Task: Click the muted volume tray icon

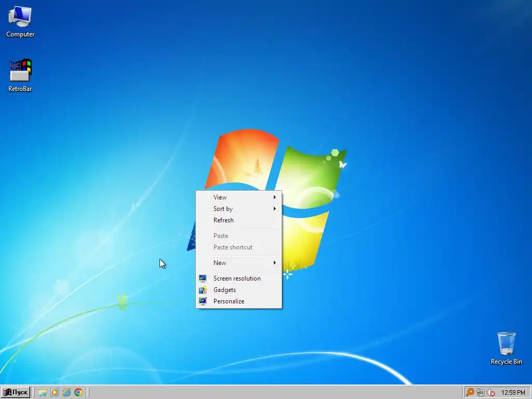Action: tap(490, 393)
